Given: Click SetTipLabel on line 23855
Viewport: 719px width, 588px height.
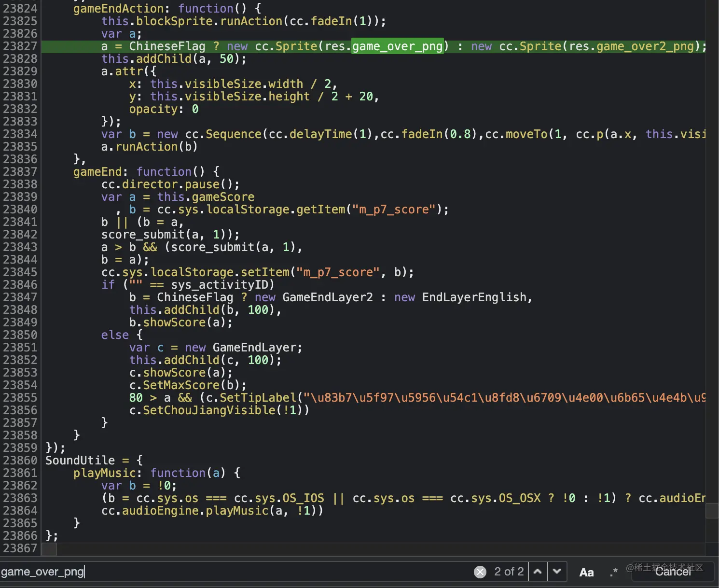Looking at the screenshot, I should pyautogui.click(x=258, y=398).
